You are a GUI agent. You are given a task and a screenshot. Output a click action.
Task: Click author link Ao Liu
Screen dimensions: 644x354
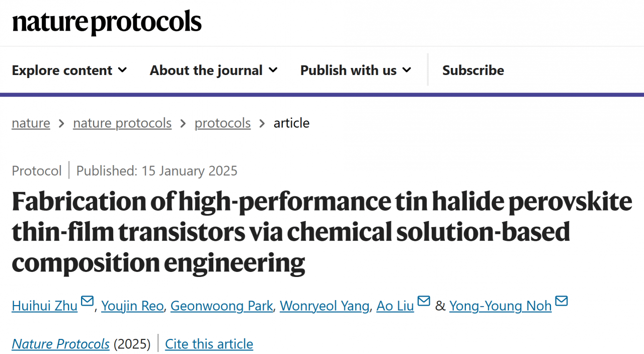[395, 306]
